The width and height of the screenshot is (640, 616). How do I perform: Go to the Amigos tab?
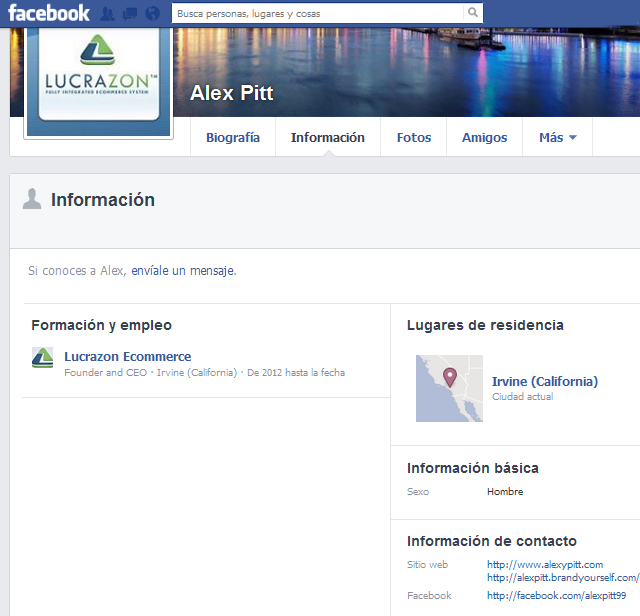[484, 138]
